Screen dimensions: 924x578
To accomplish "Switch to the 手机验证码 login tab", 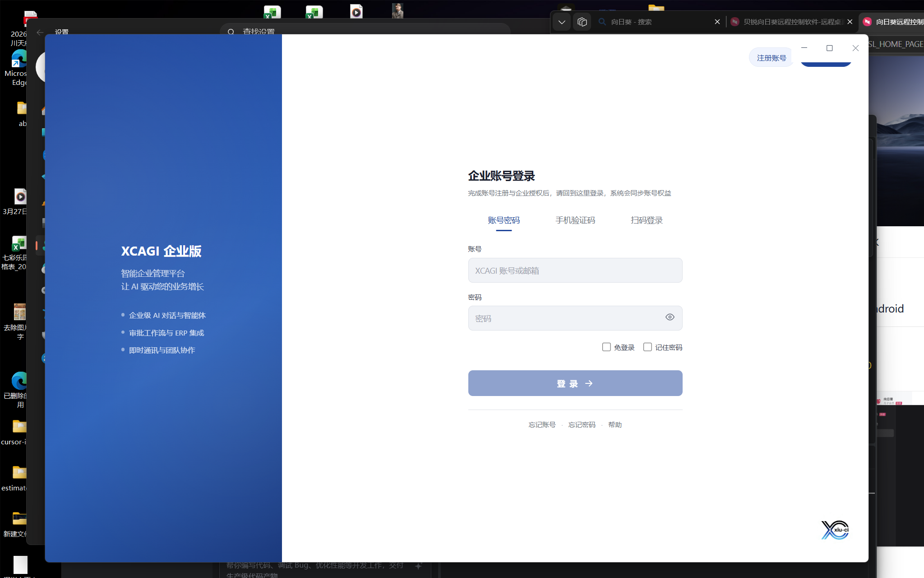I will pos(575,220).
